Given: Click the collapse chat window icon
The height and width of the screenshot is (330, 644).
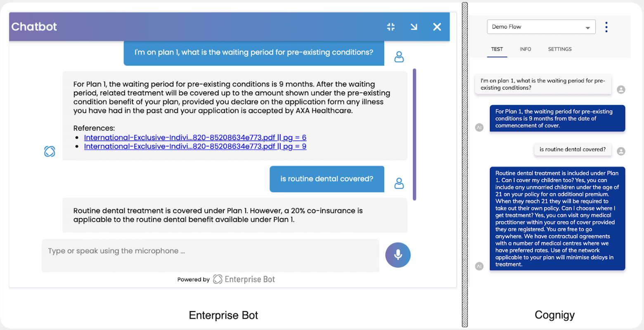Looking at the screenshot, I should pyautogui.click(x=391, y=26).
